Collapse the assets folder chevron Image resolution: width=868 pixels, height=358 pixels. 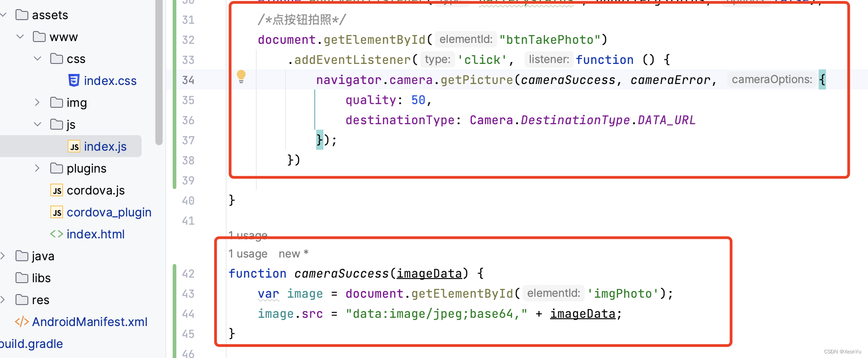pos(4,15)
